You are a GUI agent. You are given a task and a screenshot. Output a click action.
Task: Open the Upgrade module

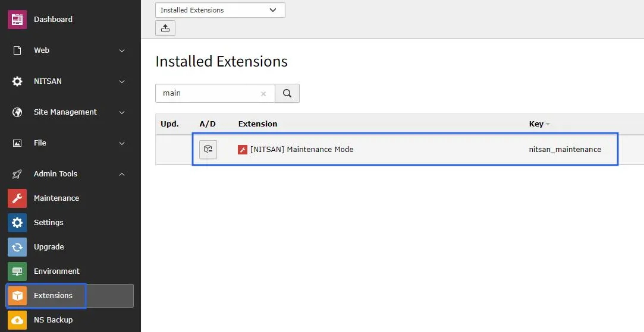(49, 247)
